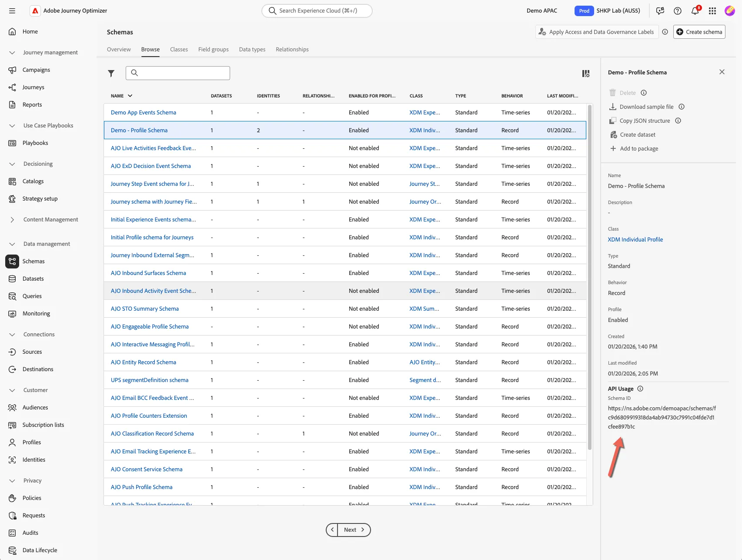This screenshot has width=742, height=560.
Task: Click the previous page arrow button
Action: pos(332,530)
